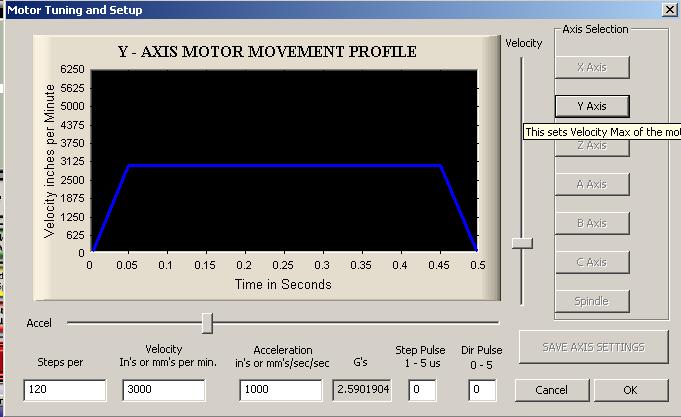Screen dimensions: 681x417
Task: Confirm with the OK button
Action: [630, 389]
